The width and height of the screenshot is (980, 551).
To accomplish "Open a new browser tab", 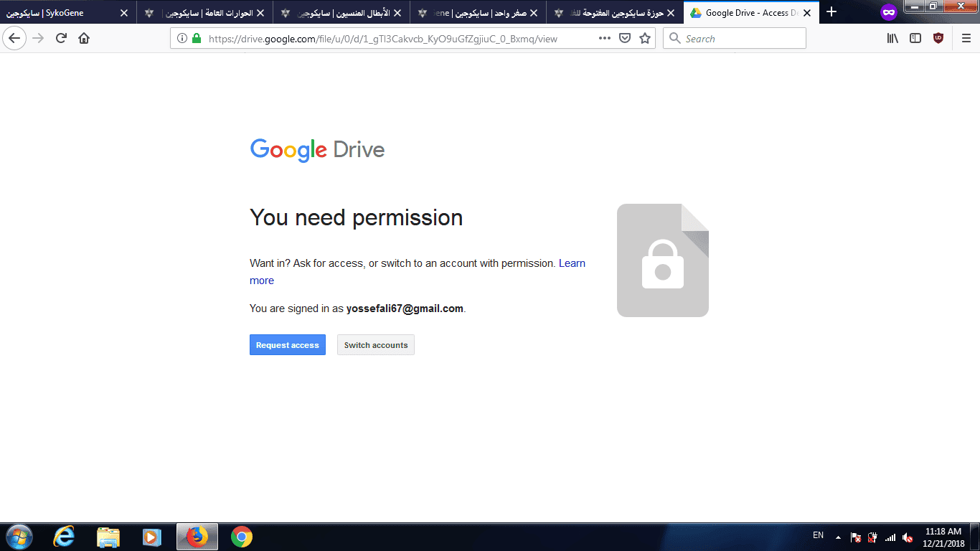I will [x=831, y=12].
